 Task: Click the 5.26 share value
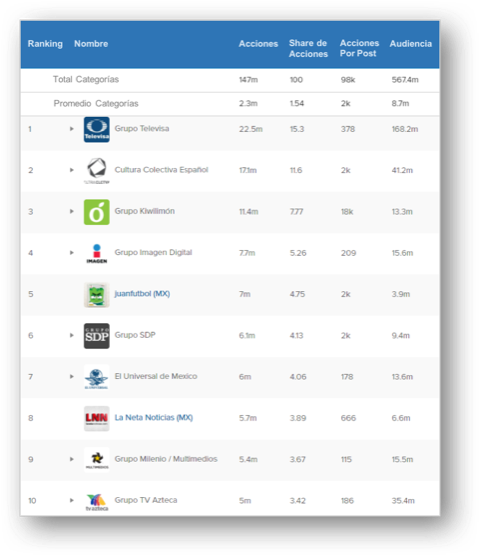click(298, 253)
